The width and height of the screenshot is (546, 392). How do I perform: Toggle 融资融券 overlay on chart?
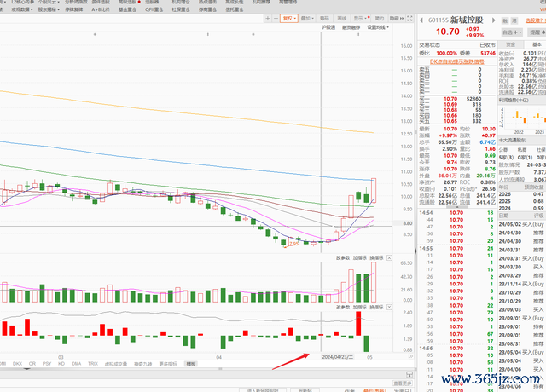pos(351,27)
